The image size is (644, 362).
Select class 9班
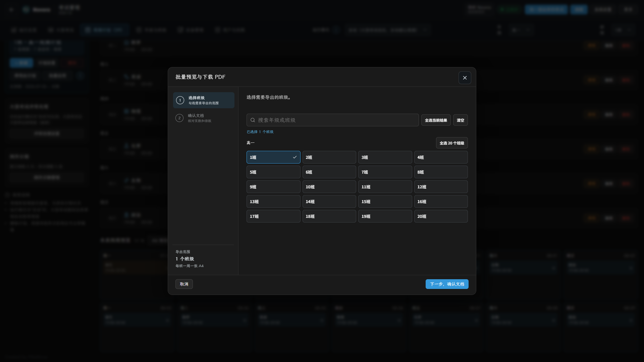(x=273, y=187)
